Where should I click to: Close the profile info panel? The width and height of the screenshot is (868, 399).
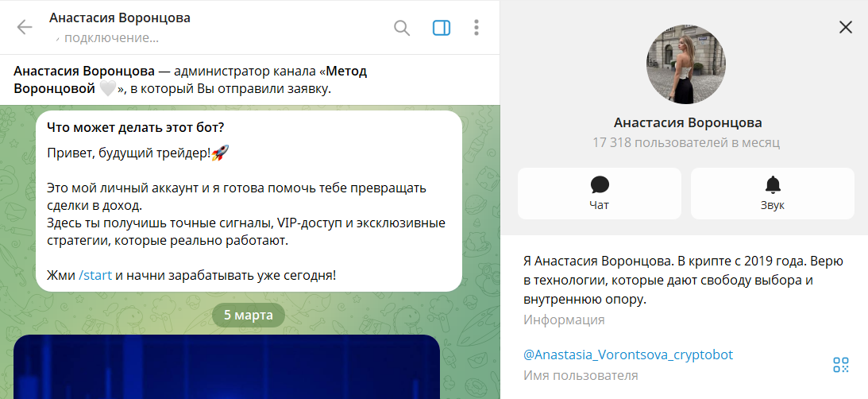[846, 27]
